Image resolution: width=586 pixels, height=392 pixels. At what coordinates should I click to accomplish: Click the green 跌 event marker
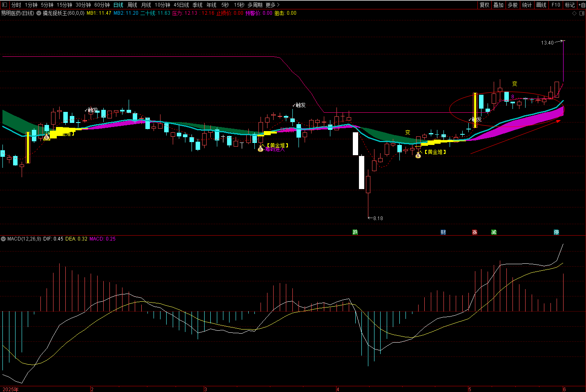coord(355,232)
